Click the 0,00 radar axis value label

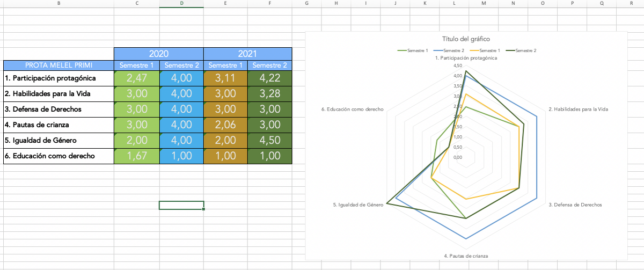[x=458, y=157]
